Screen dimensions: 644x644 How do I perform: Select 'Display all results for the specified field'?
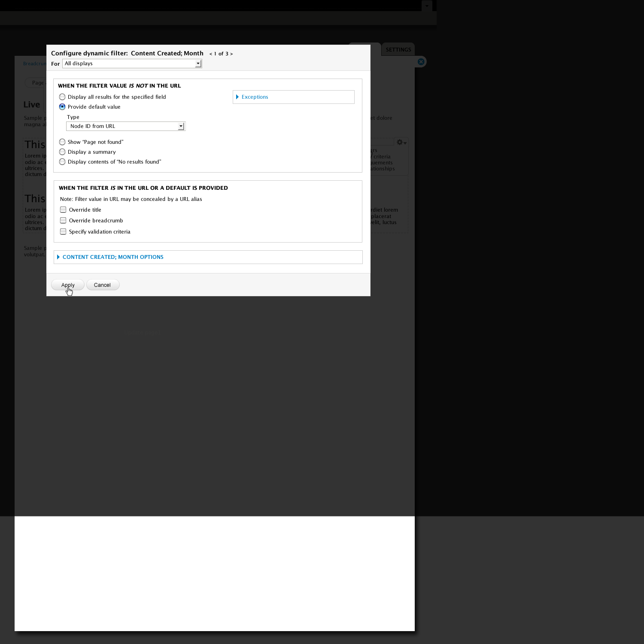coord(63,97)
